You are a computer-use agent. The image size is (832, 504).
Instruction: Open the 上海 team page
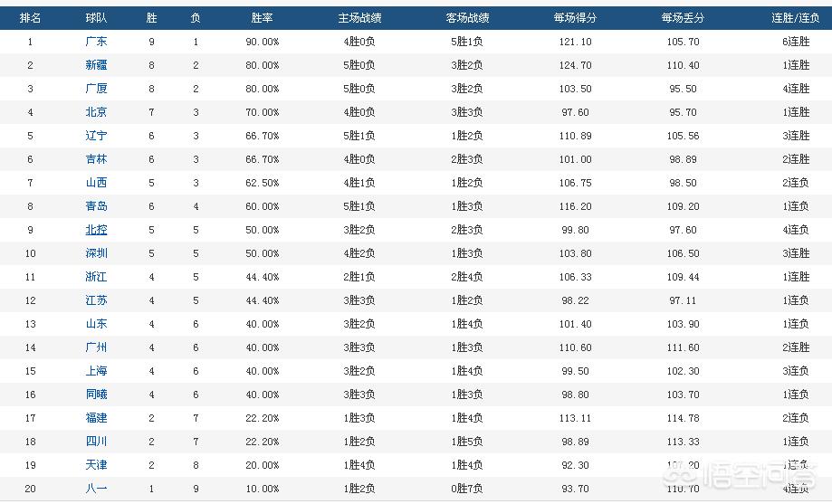(97, 371)
